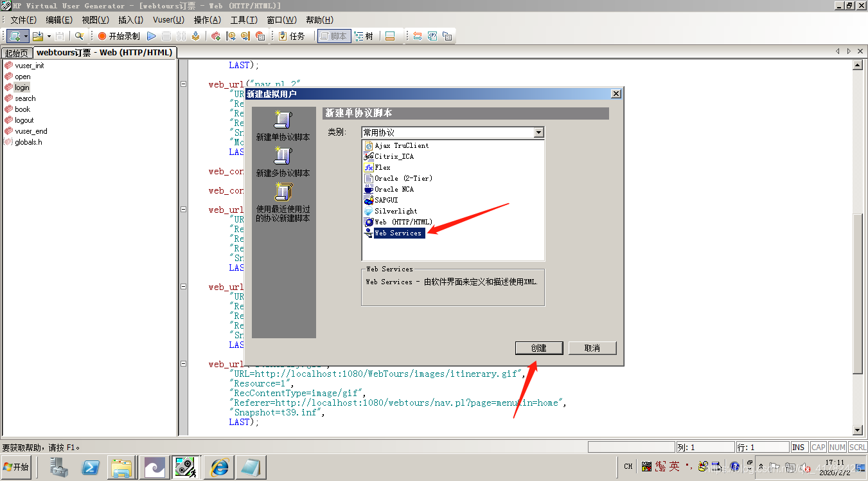Image resolution: width=868 pixels, height=481 pixels.
Task: Click the 创建 button
Action: point(539,348)
